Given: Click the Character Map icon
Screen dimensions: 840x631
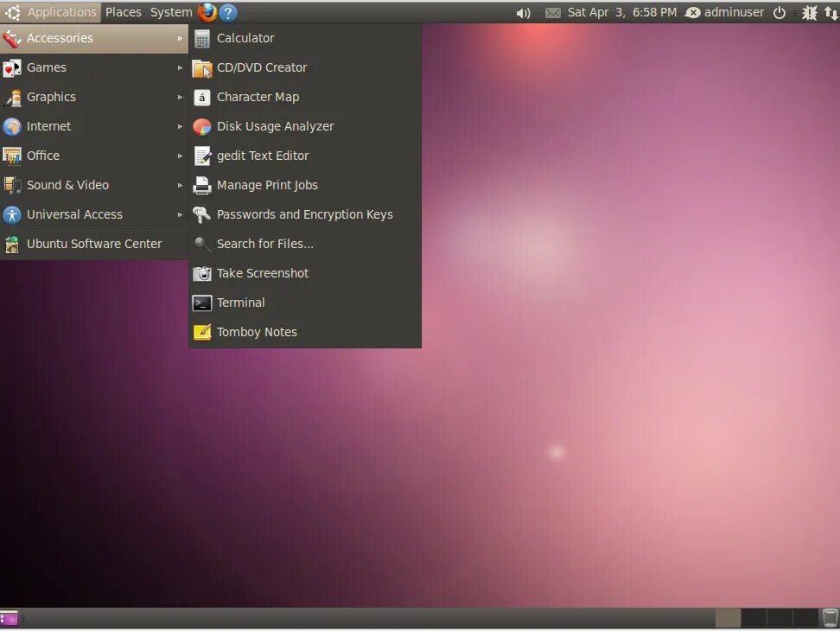Looking at the screenshot, I should (x=202, y=98).
